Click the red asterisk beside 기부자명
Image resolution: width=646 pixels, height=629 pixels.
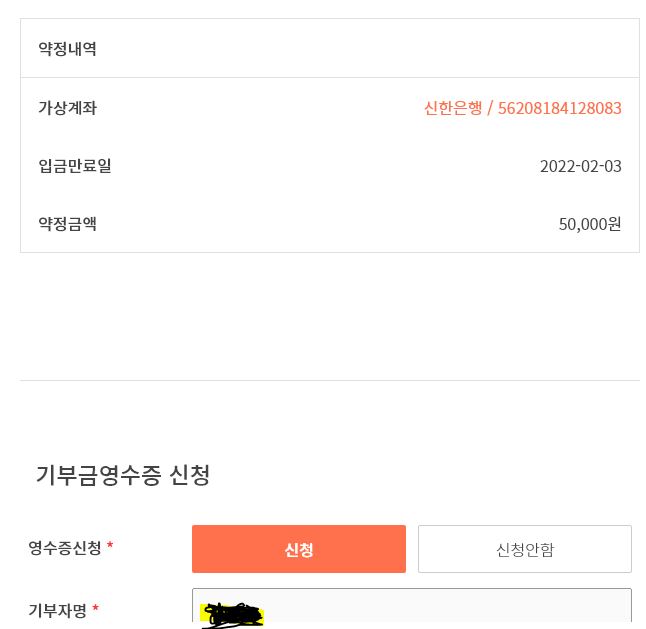pos(95,609)
